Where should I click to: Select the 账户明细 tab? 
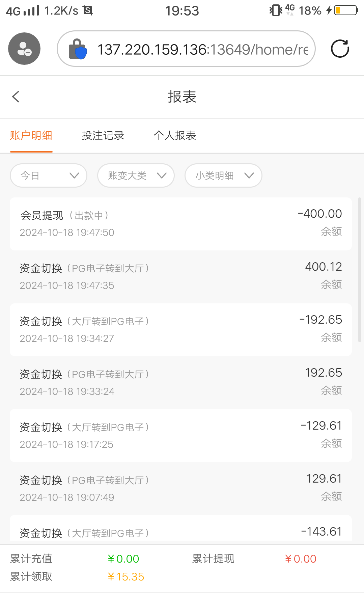(x=31, y=136)
